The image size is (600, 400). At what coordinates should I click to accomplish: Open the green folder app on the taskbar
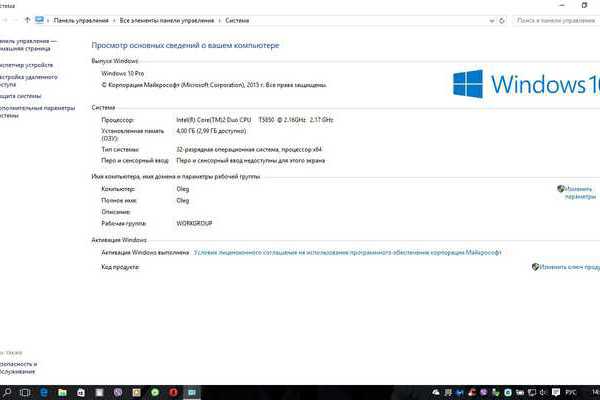tap(62, 392)
